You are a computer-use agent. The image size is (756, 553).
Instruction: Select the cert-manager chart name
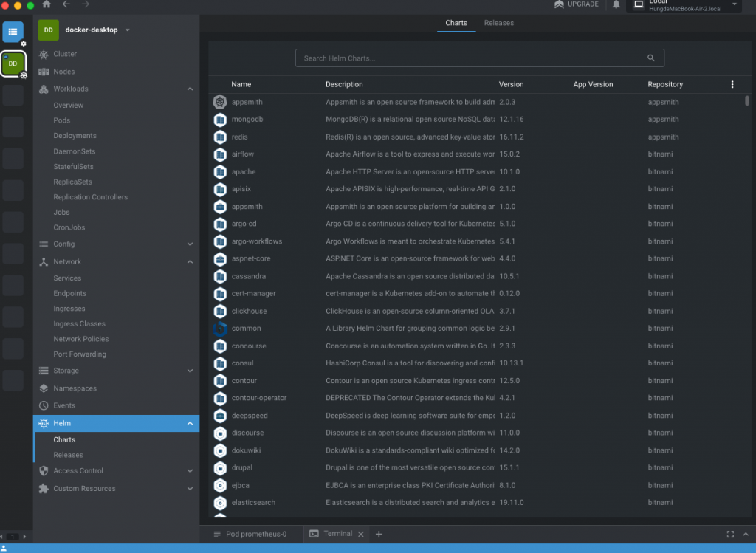tap(254, 294)
